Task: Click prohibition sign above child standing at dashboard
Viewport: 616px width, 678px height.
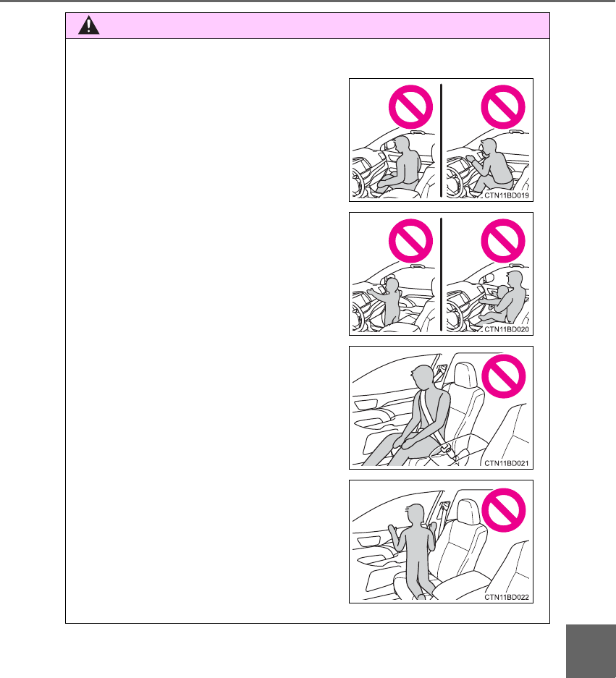Action: [x=410, y=241]
